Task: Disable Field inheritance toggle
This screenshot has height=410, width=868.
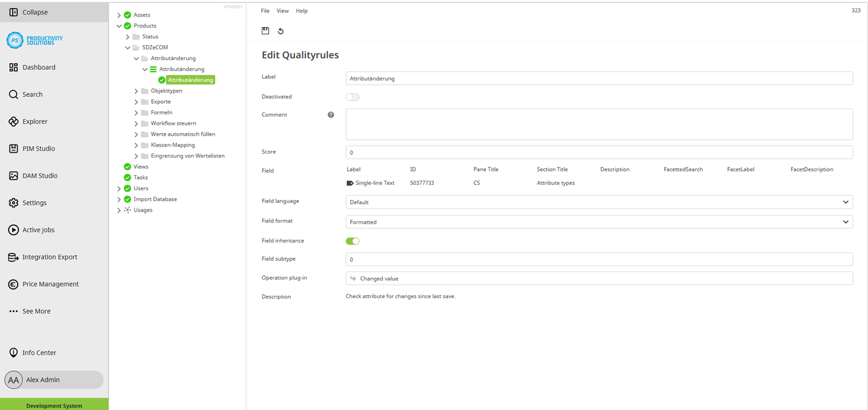Action: point(352,241)
